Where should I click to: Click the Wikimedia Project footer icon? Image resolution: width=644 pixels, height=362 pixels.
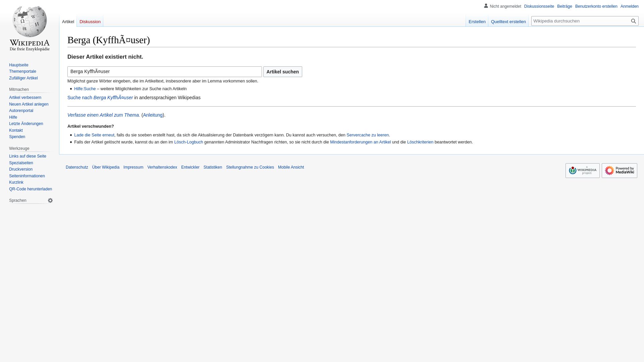pos(583,170)
